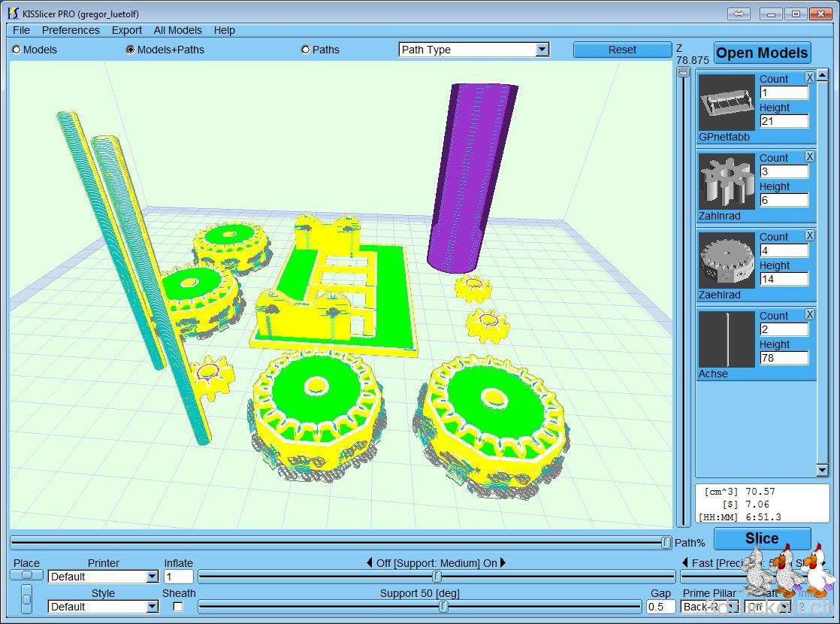
Task: Click the model list scroll-up arrow
Action: click(822, 75)
